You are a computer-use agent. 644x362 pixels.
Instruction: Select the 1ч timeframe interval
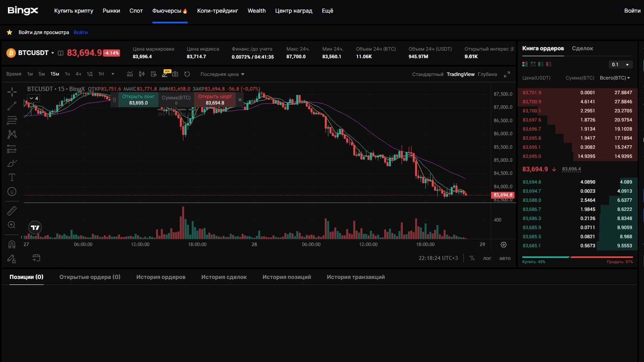[x=67, y=74]
